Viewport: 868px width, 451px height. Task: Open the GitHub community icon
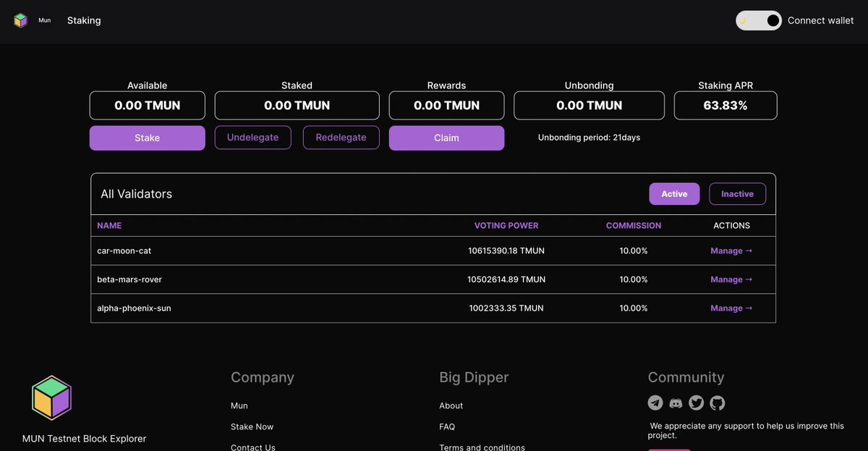[718, 402]
